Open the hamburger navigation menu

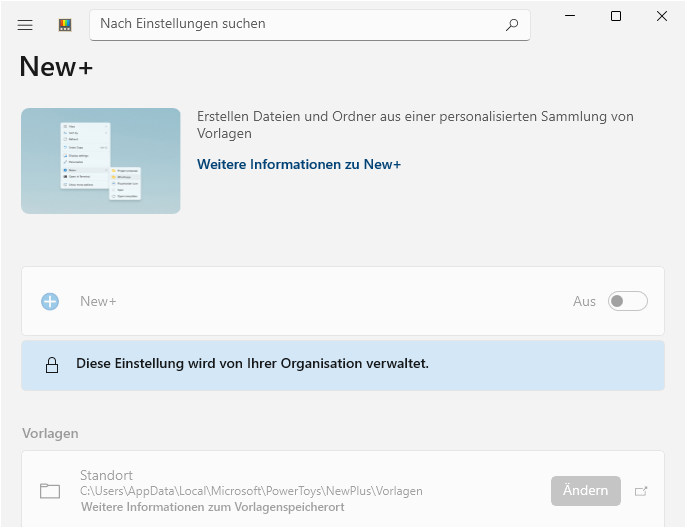tap(25, 25)
